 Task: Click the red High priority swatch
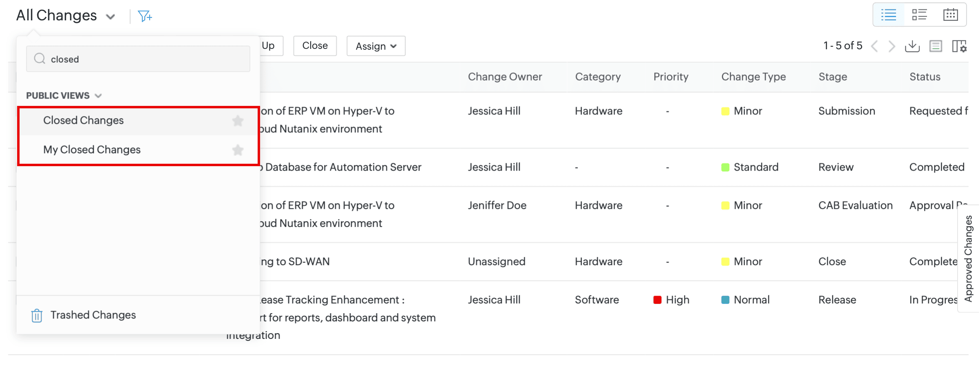[657, 300]
